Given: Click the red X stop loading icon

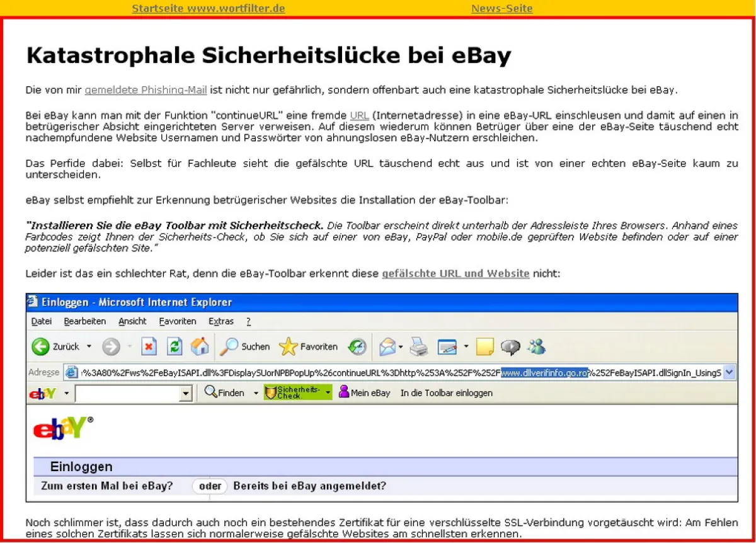Looking at the screenshot, I should point(149,346).
